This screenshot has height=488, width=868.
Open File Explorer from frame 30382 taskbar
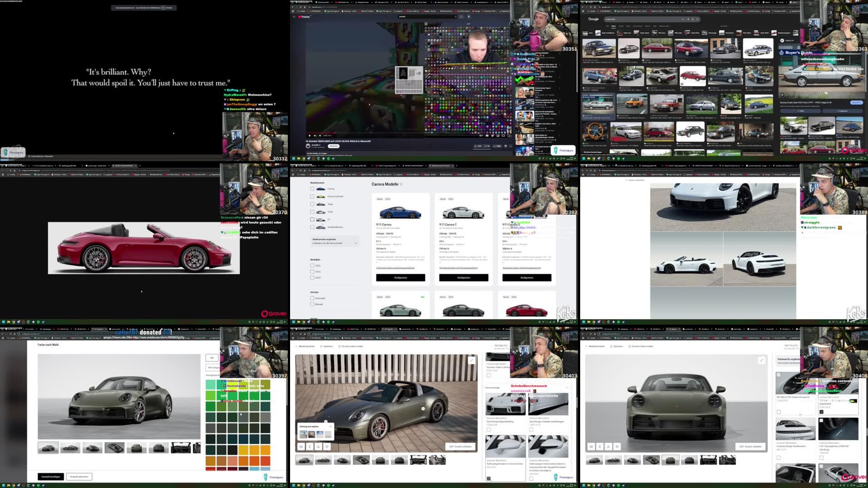[x=299, y=322]
